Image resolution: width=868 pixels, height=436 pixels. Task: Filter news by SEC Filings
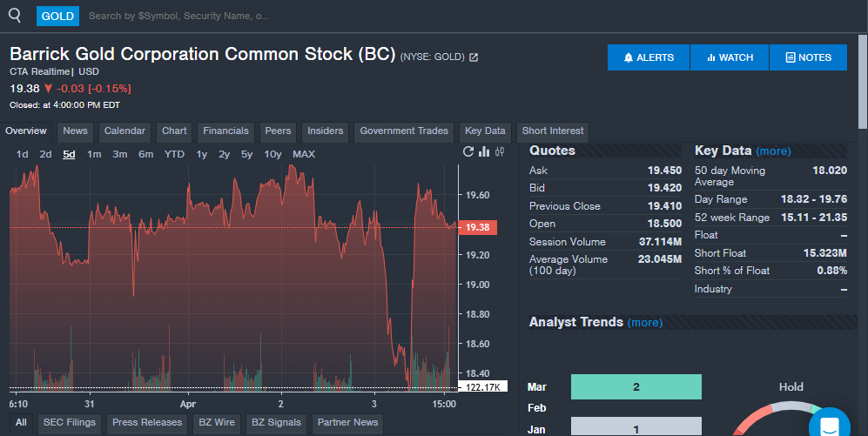pyautogui.click(x=70, y=423)
